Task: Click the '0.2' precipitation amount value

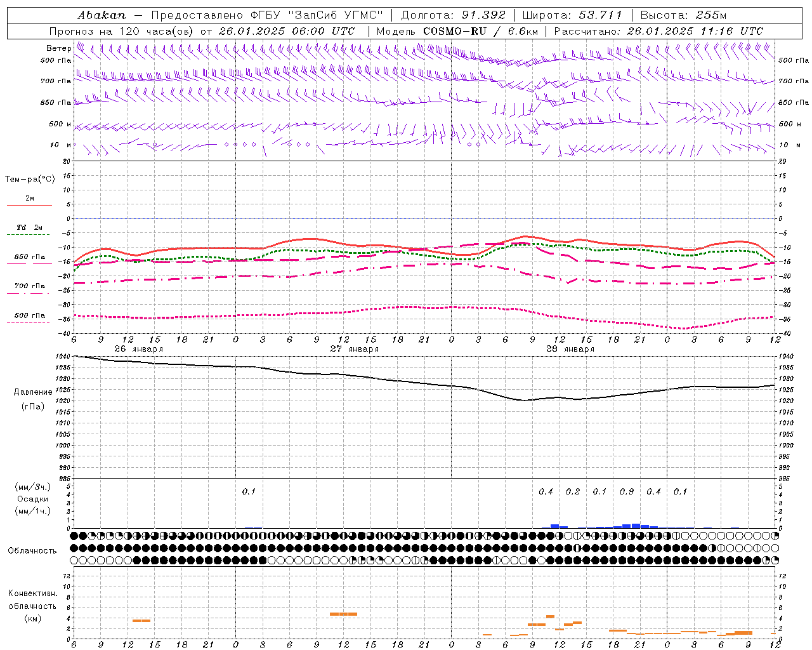Action: (573, 492)
